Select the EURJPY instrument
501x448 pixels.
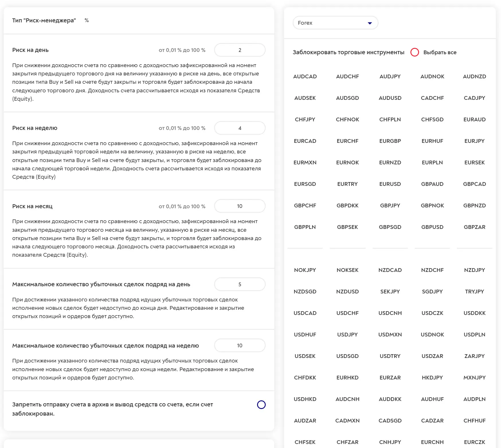(475, 141)
